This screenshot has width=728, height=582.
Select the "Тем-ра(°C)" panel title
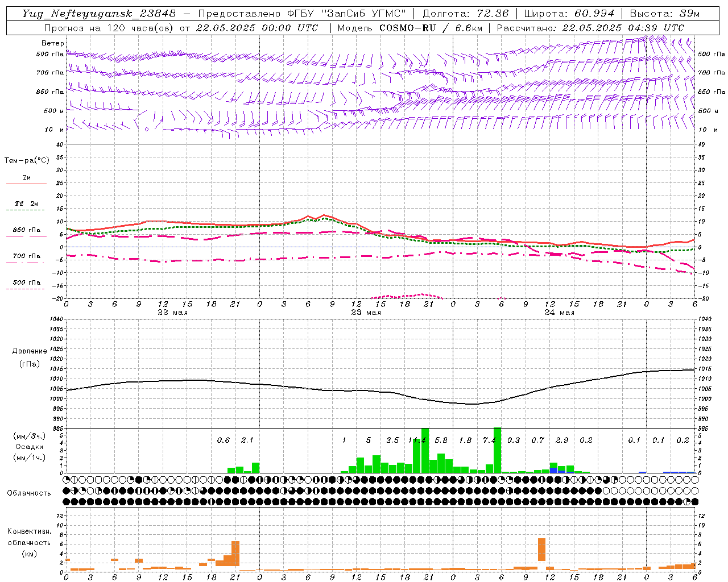pyautogui.click(x=27, y=161)
